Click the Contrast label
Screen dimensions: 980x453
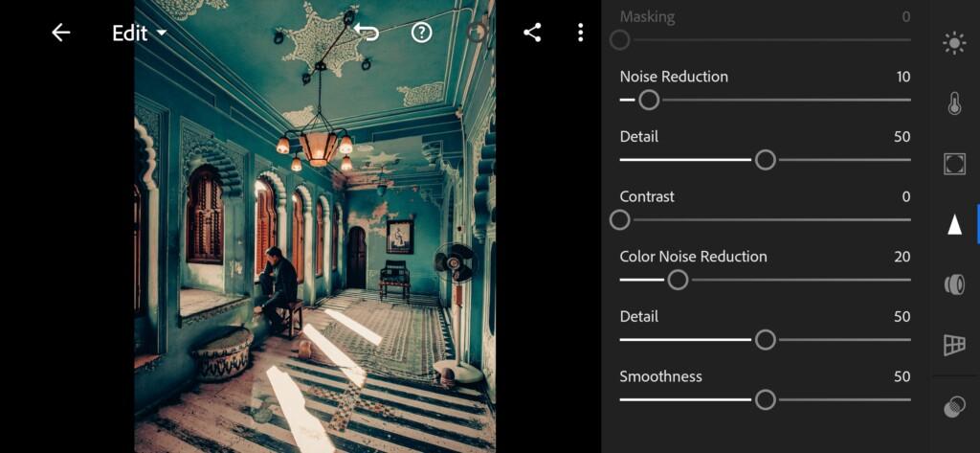647,196
